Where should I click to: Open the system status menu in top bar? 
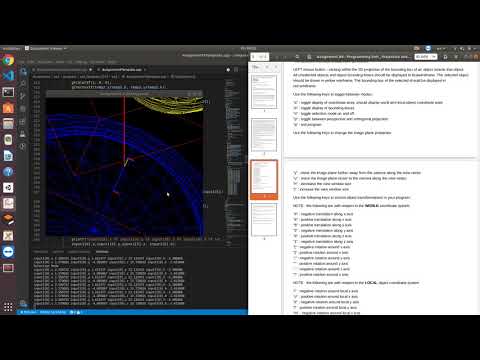[465, 48]
